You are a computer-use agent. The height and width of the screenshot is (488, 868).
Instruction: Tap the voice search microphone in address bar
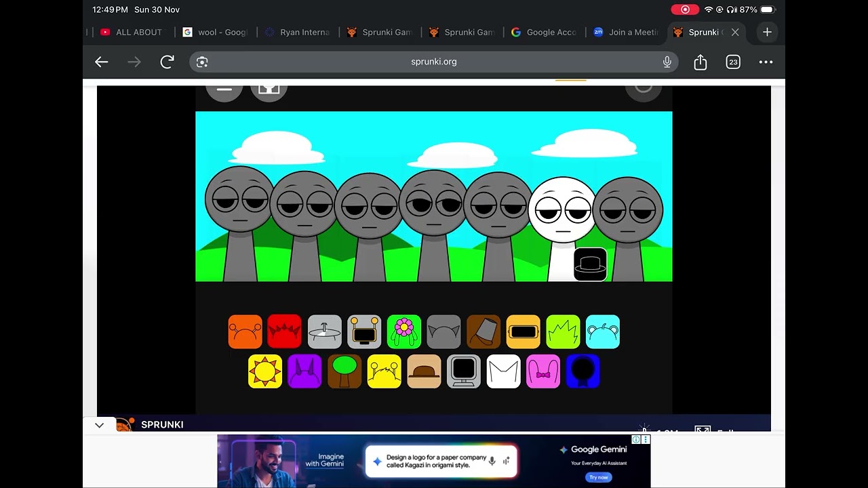click(x=667, y=62)
